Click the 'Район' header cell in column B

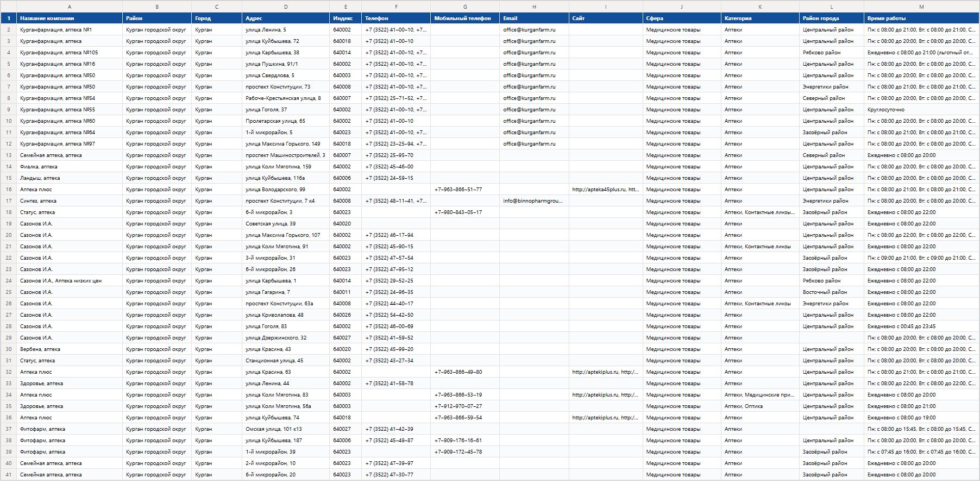click(x=157, y=18)
